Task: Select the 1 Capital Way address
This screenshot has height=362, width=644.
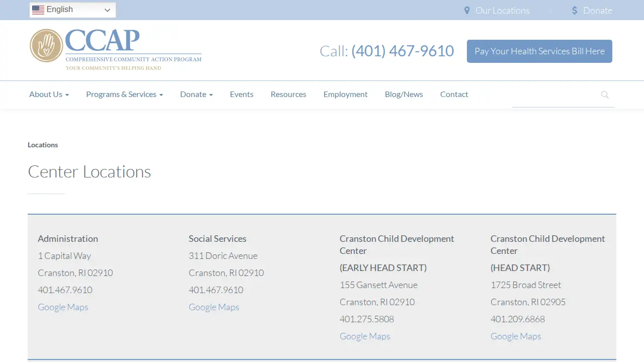Action: [x=64, y=255]
